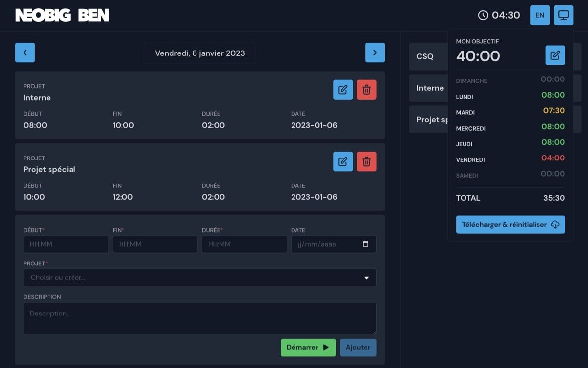Click the date heading Vendredi, 6 janvier 2023

coord(200,53)
